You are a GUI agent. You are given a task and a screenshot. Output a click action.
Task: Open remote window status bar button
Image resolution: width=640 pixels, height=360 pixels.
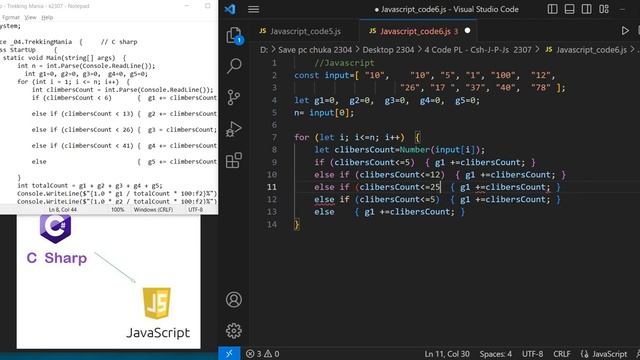(x=229, y=353)
